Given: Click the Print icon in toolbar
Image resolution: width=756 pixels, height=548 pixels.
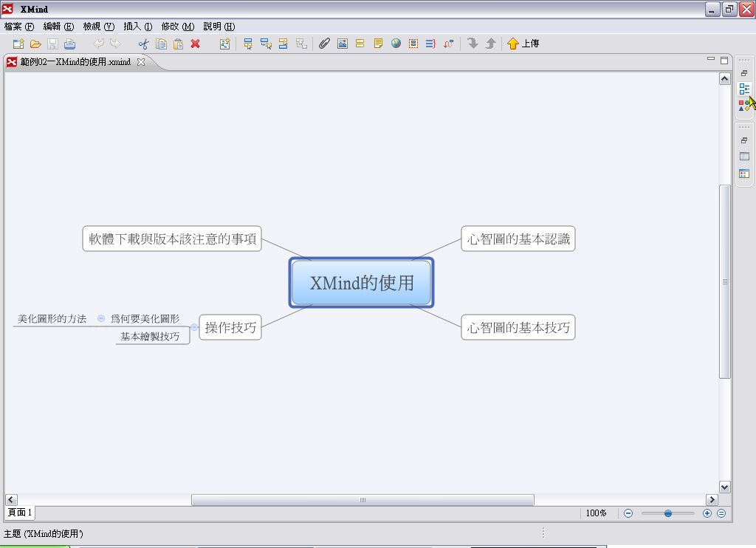Looking at the screenshot, I should (x=70, y=44).
